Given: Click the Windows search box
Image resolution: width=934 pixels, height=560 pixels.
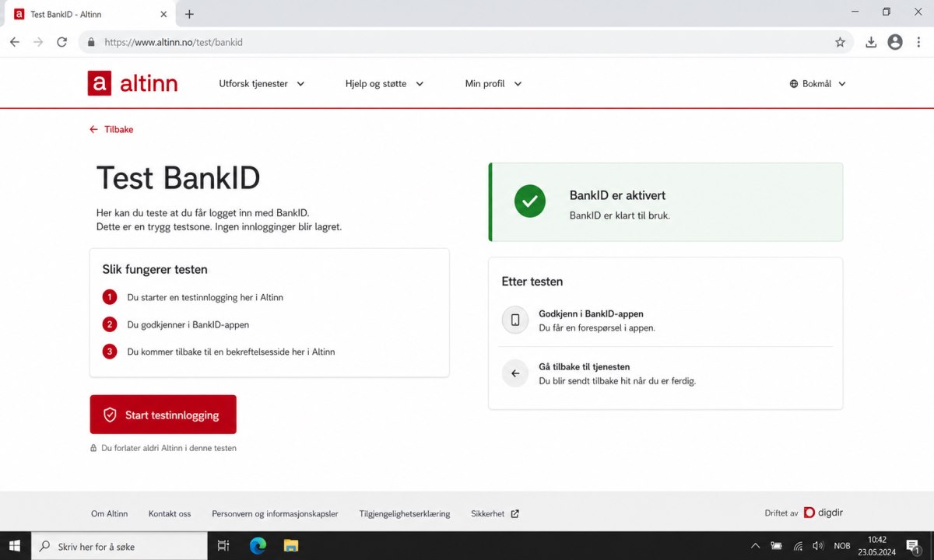Looking at the screenshot, I should (x=119, y=546).
